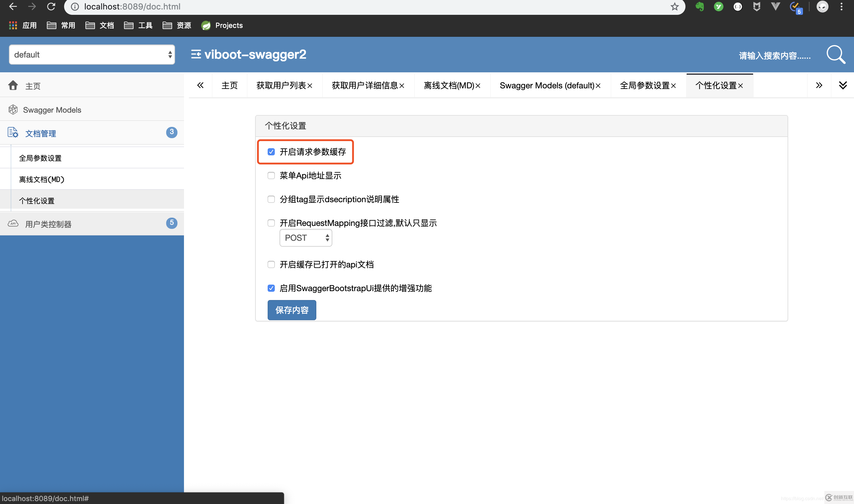Enable 开启缓存已打开的api文档 checkbox
Viewport: 854px width, 504px height.
(x=271, y=264)
